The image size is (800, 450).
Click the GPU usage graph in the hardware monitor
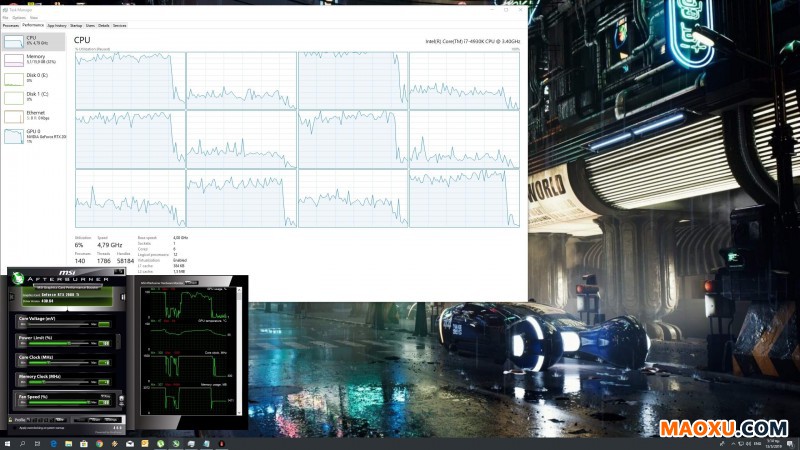[x=189, y=304]
